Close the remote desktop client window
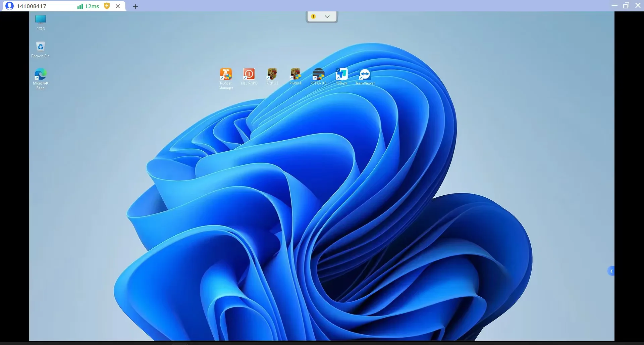 [638, 6]
